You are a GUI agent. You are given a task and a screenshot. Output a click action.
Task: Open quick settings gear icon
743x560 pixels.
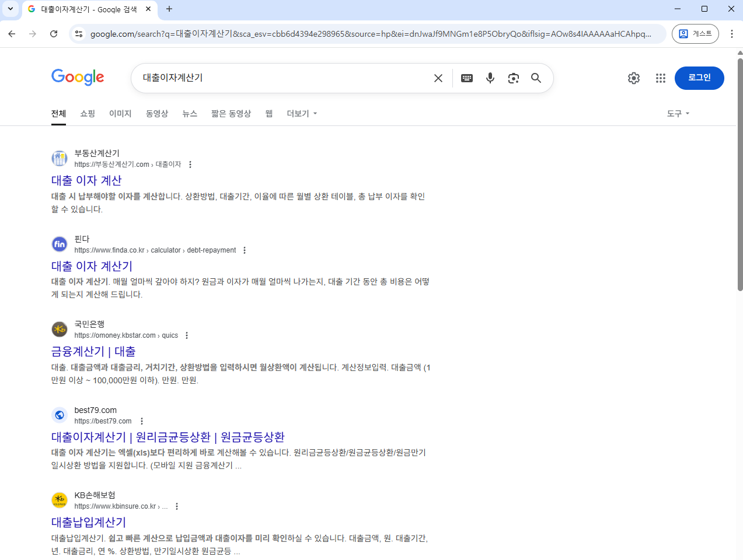[x=634, y=78]
